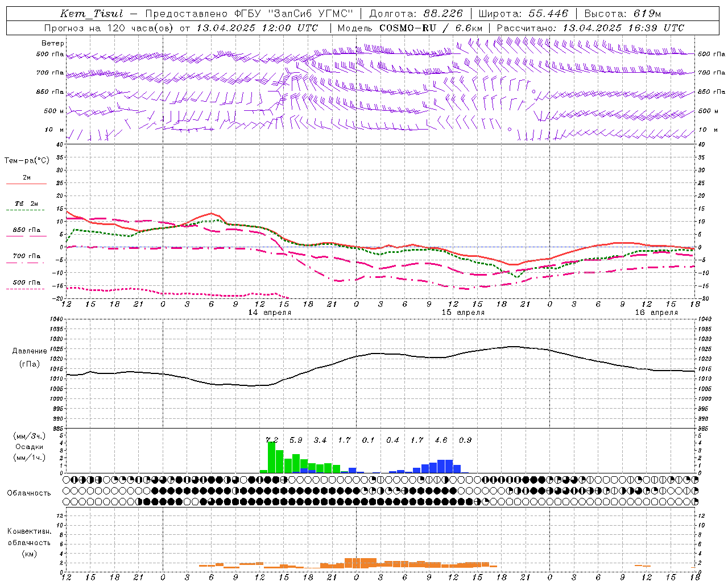728x582 pixels.
Task: Click the 14 апреля date label
Action: 270,313
